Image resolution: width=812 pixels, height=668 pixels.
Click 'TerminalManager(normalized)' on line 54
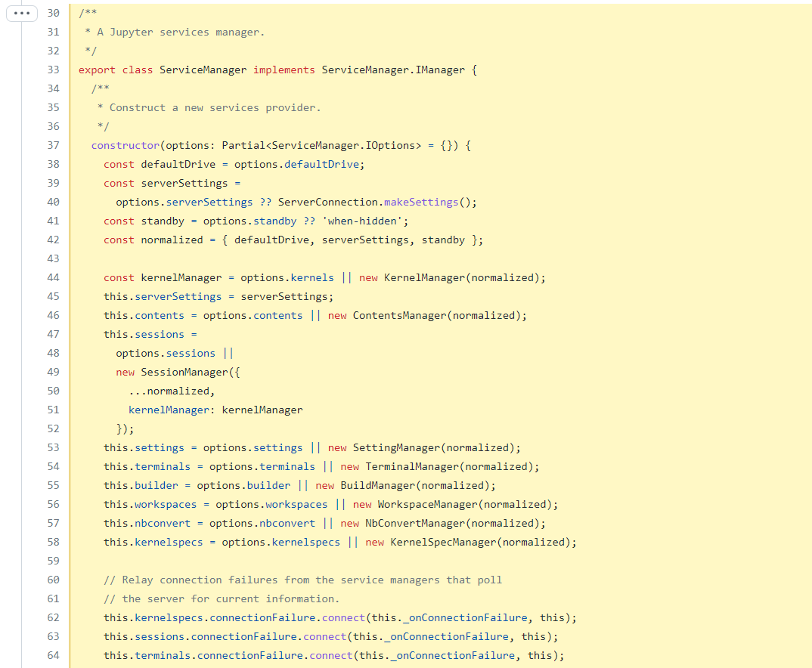449,467
